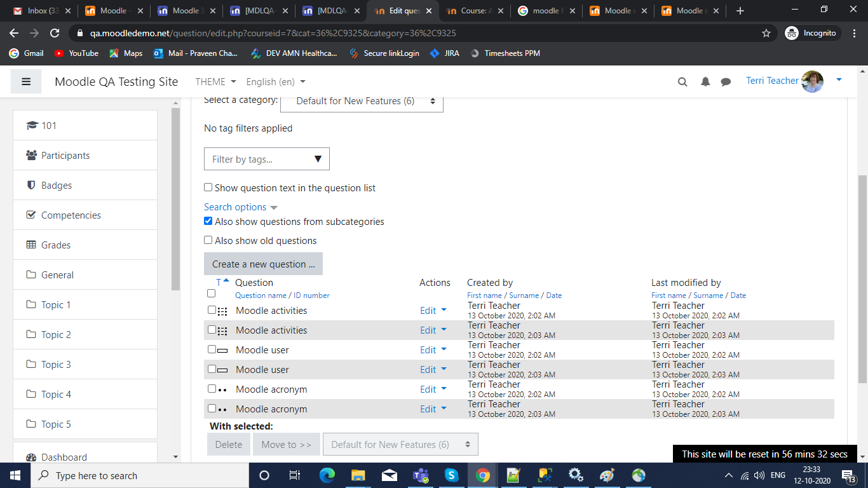Image resolution: width=868 pixels, height=488 pixels.
Task: Check Also show old questions
Action: pos(208,240)
